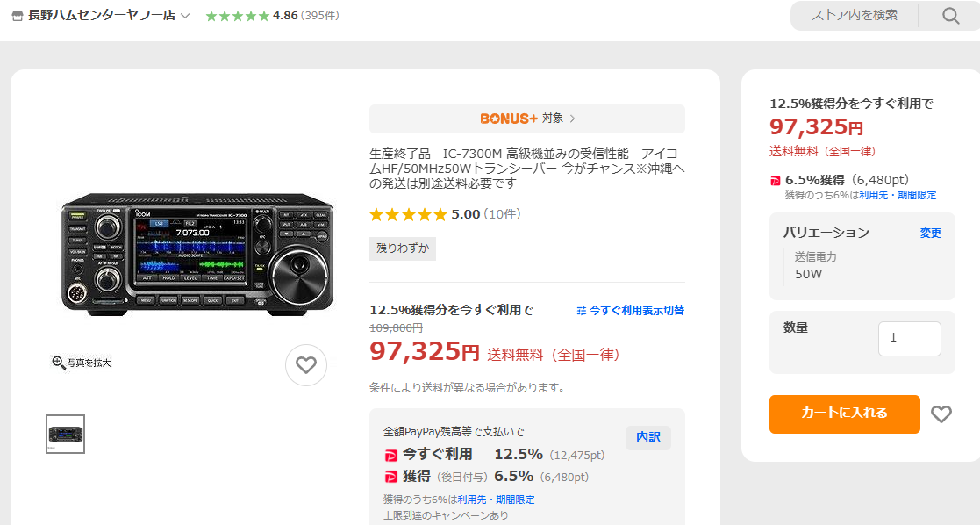980x525 pixels.
Task: Expand the 長野ハムセンターヤフー店 store dropdown
Action: (x=185, y=16)
